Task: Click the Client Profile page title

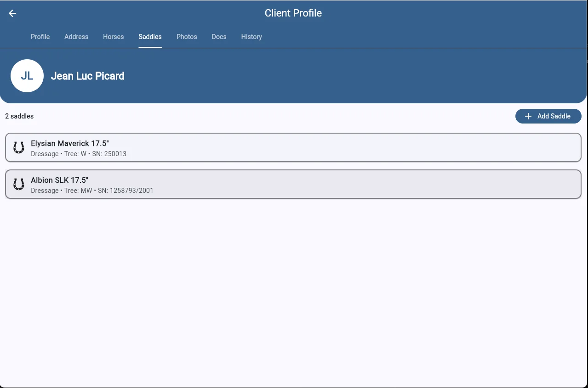Action: coord(293,13)
